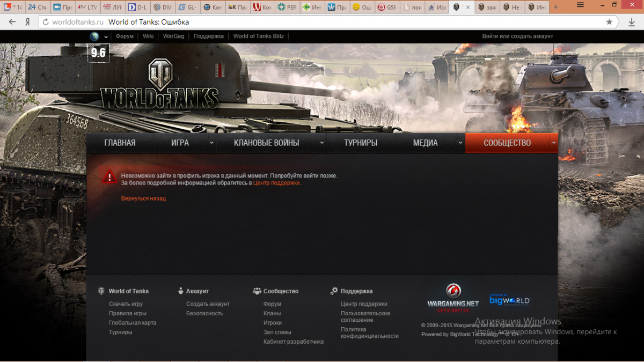Open the Wiki link in top bar

pos(148,36)
